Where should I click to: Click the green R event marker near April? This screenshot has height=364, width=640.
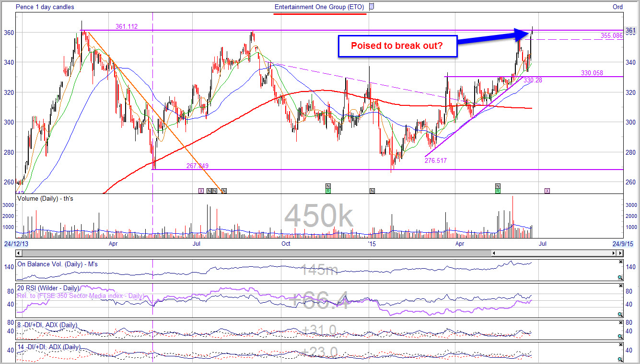click(x=498, y=191)
